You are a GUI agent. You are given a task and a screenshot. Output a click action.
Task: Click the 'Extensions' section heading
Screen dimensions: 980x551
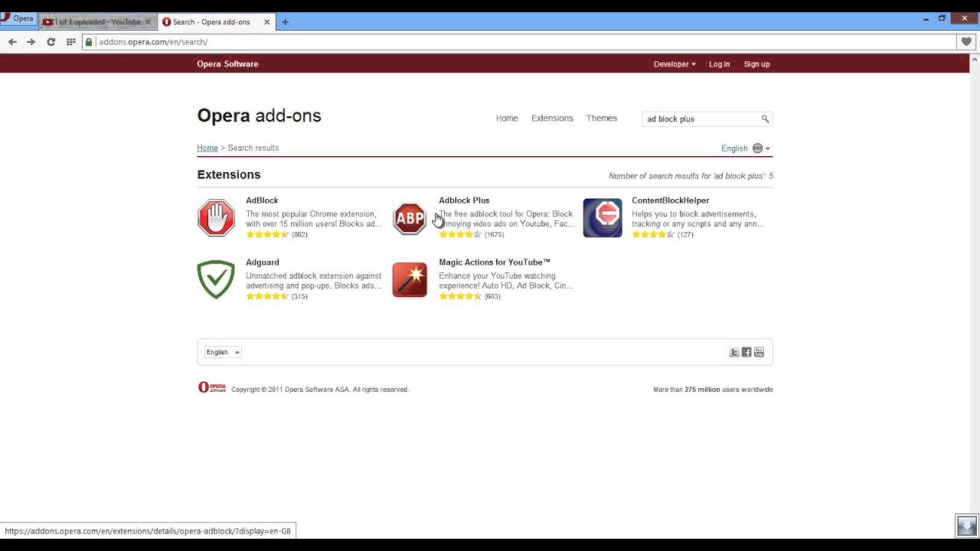coord(229,174)
